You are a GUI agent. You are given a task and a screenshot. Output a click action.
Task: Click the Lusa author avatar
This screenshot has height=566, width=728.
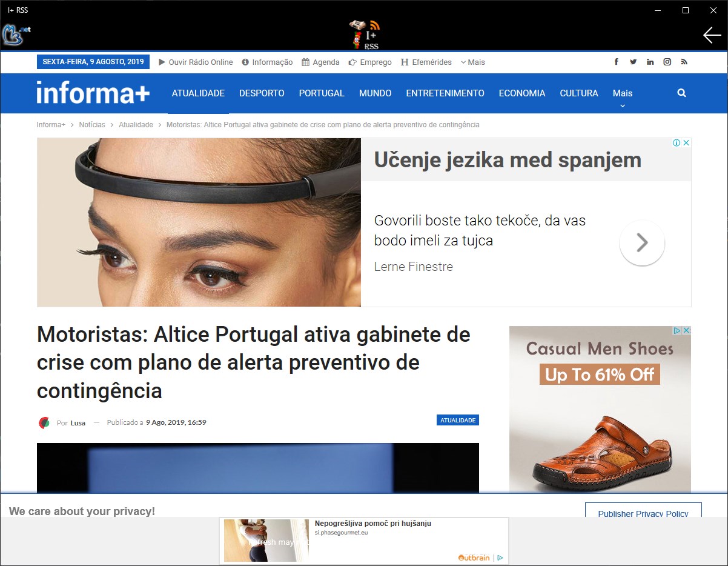(x=44, y=422)
